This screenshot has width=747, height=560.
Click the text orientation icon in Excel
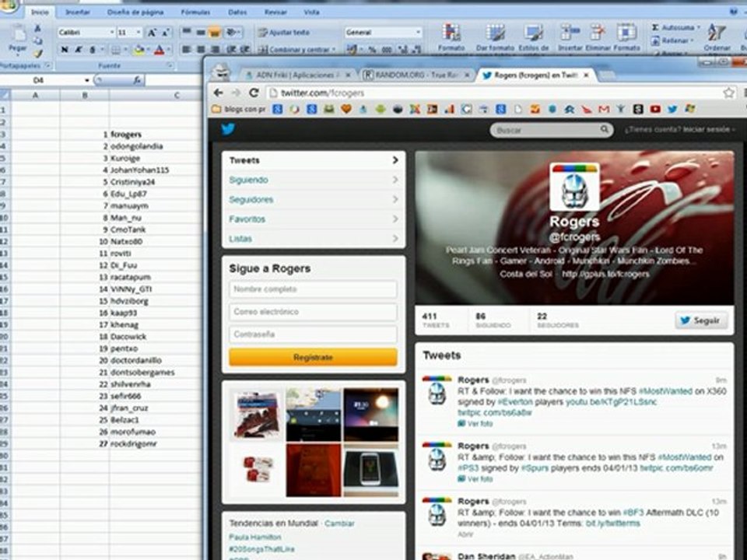coord(232,33)
